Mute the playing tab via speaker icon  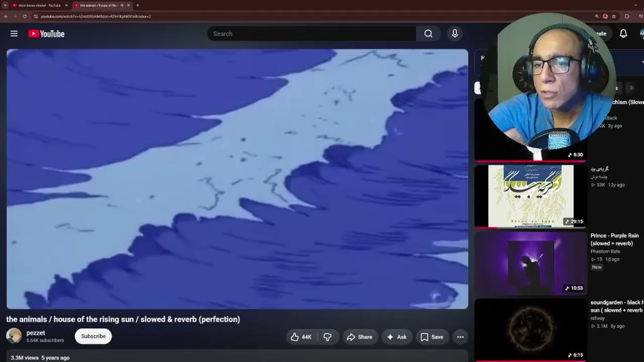click(x=122, y=5)
